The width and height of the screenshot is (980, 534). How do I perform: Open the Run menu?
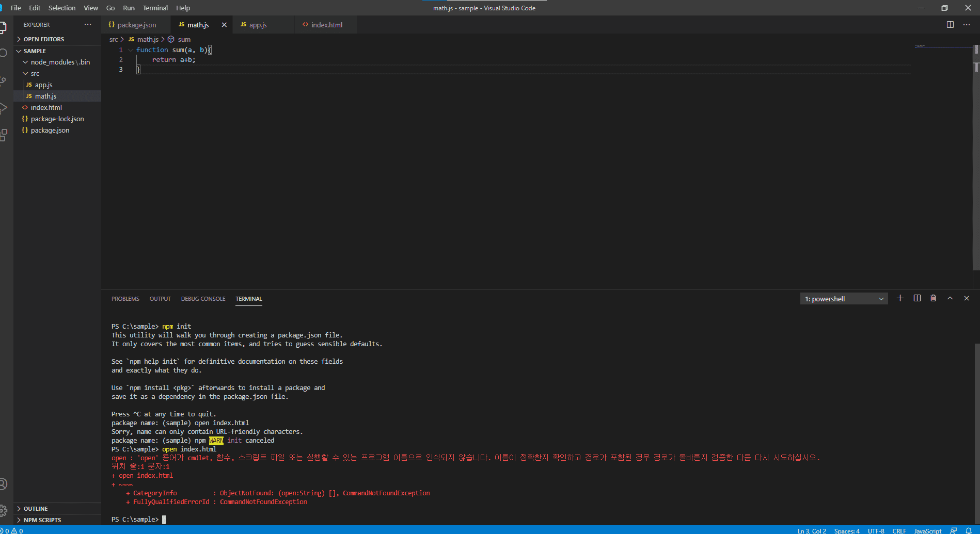point(129,8)
